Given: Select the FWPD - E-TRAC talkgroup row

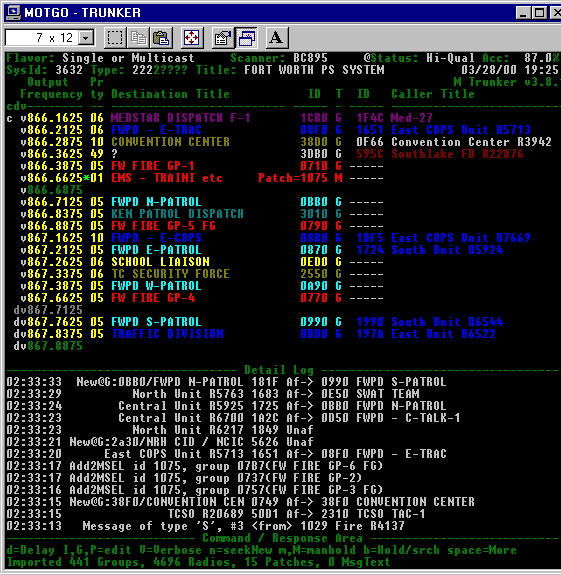Looking at the screenshot, I should point(283,130).
